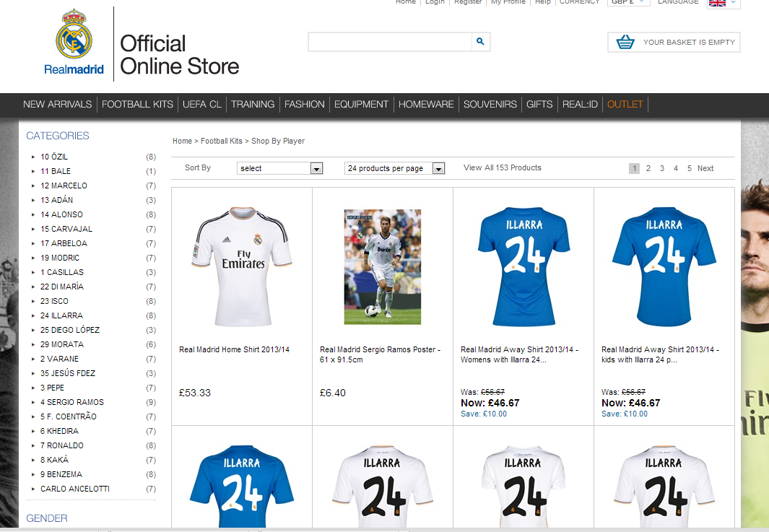The image size is (769, 532).
Task: Click the Next page link
Action: (x=705, y=168)
